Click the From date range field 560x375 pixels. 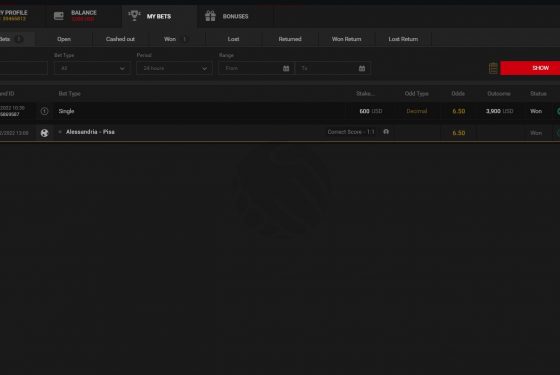click(256, 68)
